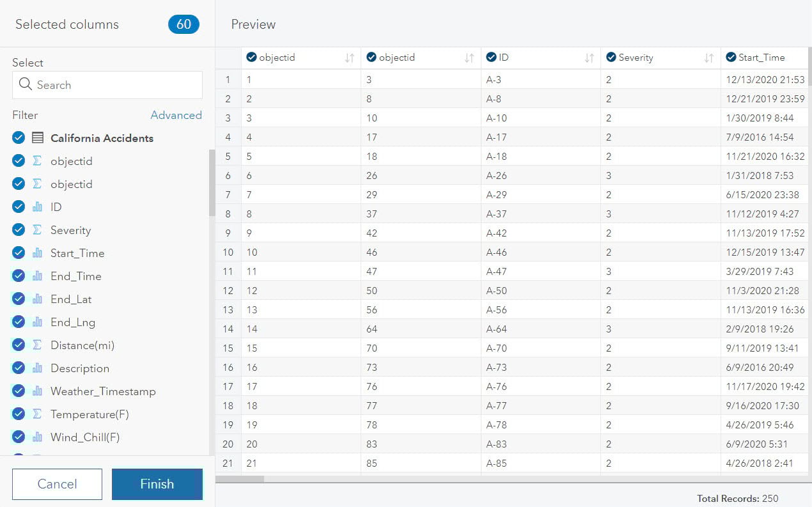Uncheck the California Accidents table checkbox

[x=18, y=137]
